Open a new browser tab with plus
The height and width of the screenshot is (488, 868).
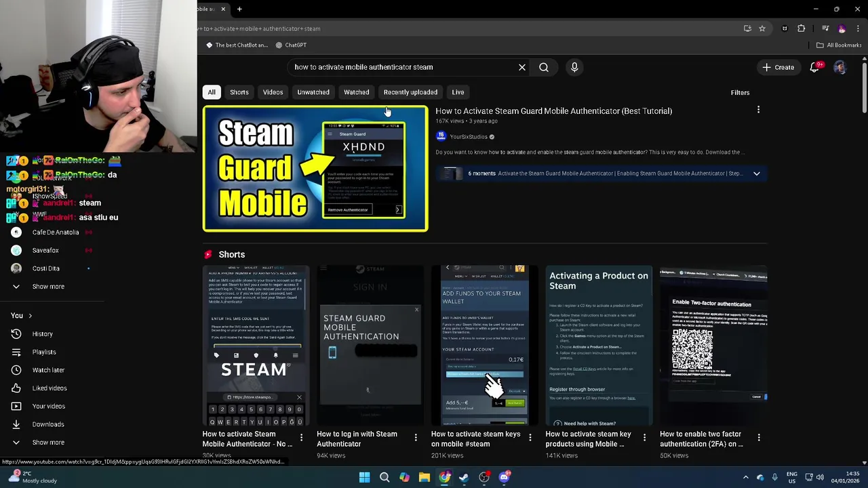tap(239, 9)
